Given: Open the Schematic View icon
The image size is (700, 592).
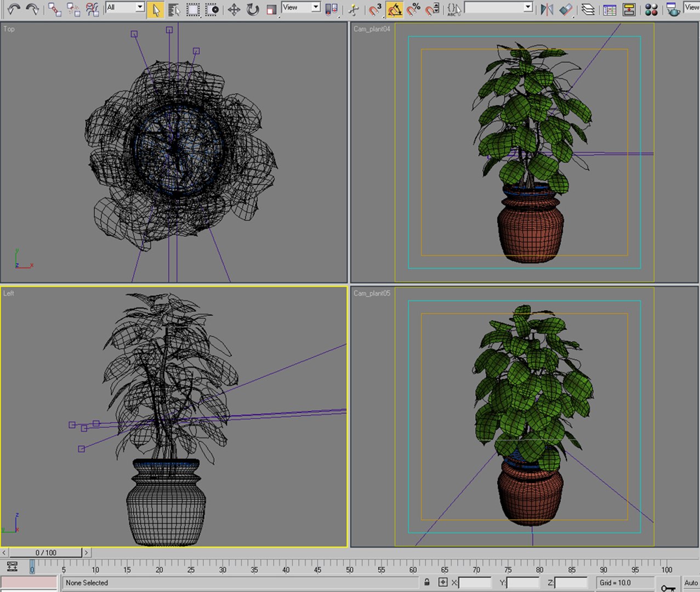Looking at the screenshot, I should [x=629, y=9].
